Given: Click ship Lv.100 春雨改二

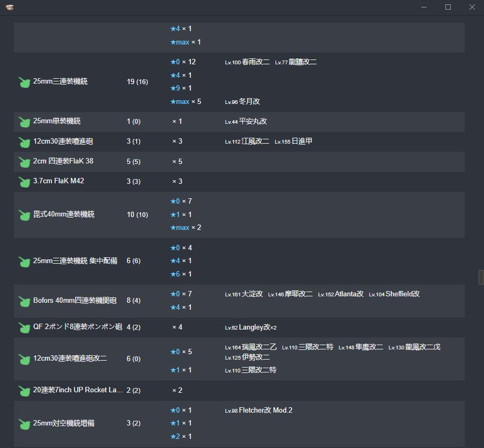Looking at the screenshot, I should (247, 62).
